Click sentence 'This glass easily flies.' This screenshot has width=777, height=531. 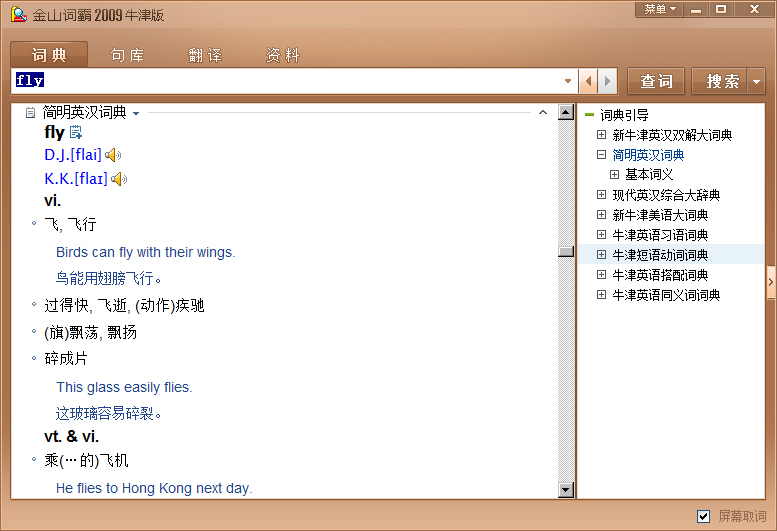pyautogui.click(x=124, y=387)
